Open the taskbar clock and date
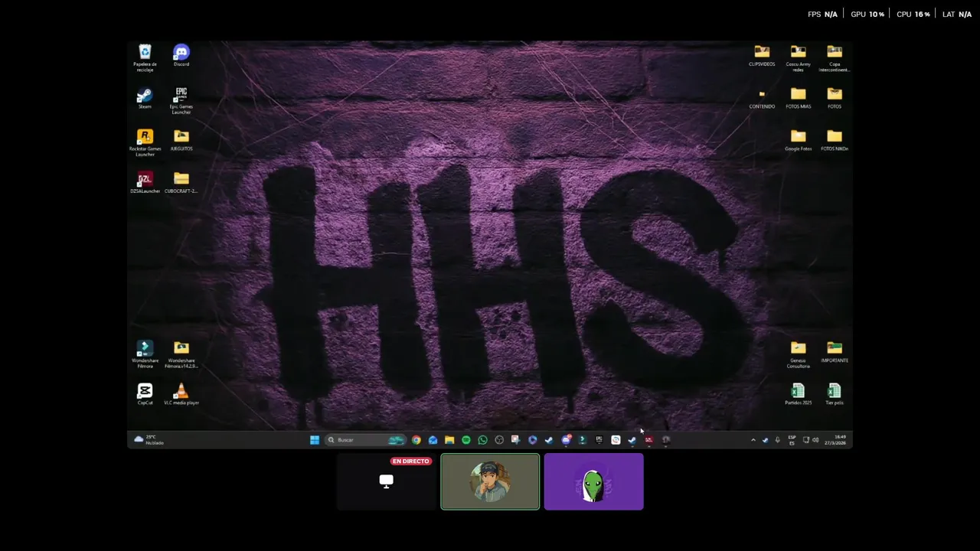The width and height of the screenshot is (980, 551). 835,440
